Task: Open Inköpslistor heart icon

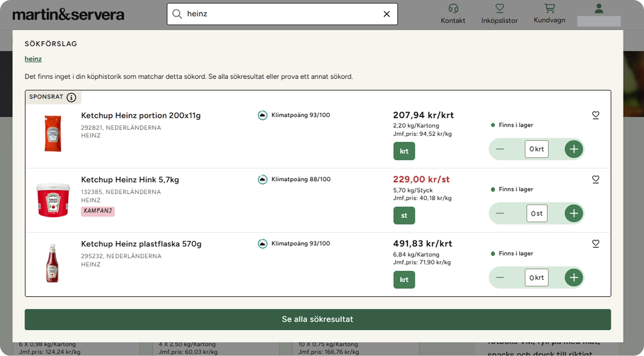Action: pos(500,8)
